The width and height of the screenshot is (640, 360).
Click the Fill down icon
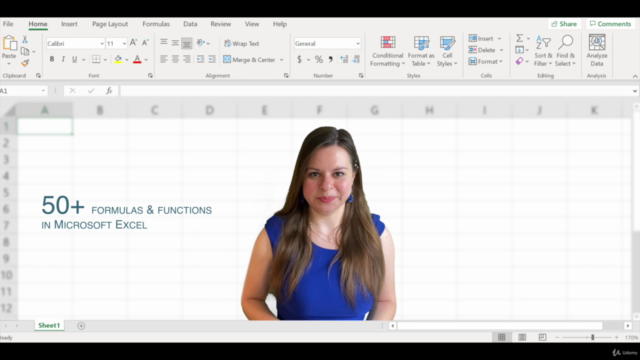click(x=519, y=50)
